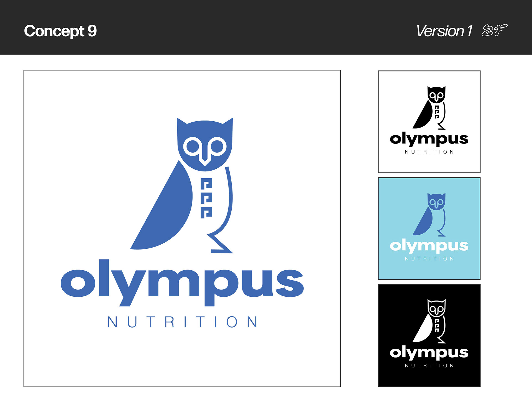532x411 pixels.
Task: Click the blue owl on light-blue thumbnail
Action: click(429, 215)
